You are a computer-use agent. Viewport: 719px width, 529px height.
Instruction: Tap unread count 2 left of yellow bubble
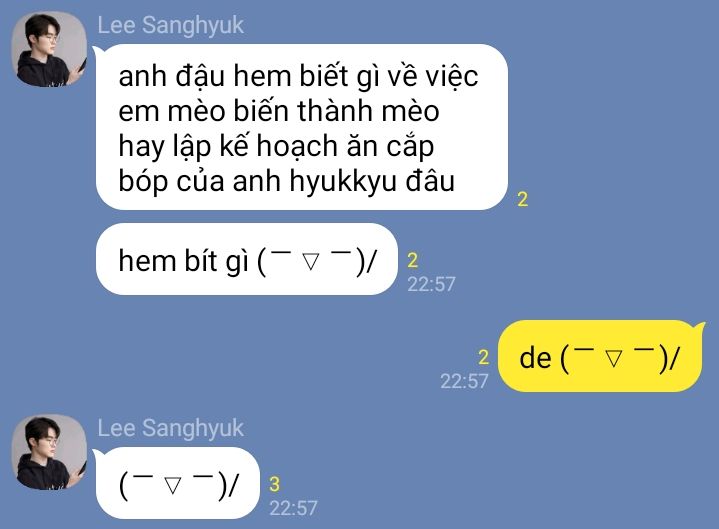click(x=483, y=358)
